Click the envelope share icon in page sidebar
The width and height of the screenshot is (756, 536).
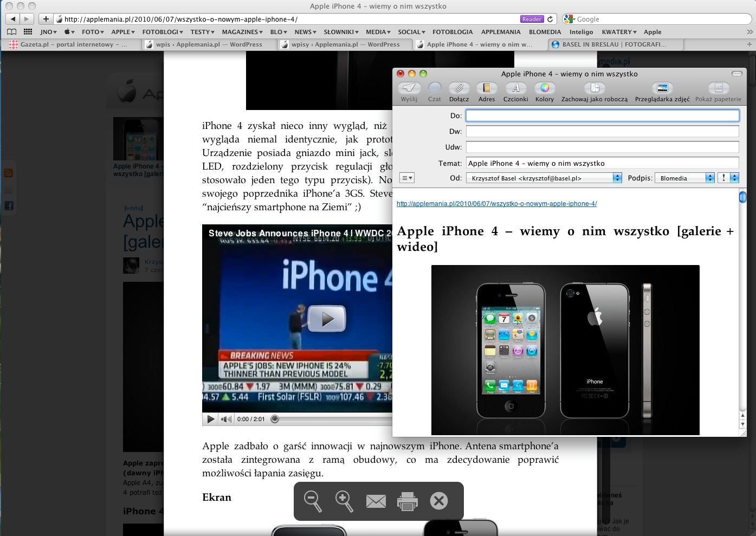click(x=9, y=190)
